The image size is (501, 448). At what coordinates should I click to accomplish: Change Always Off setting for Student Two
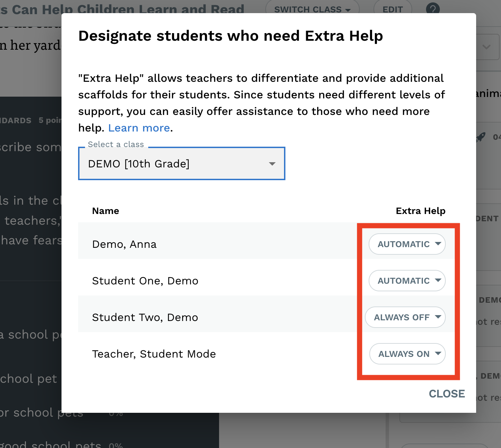click(405, 317)
